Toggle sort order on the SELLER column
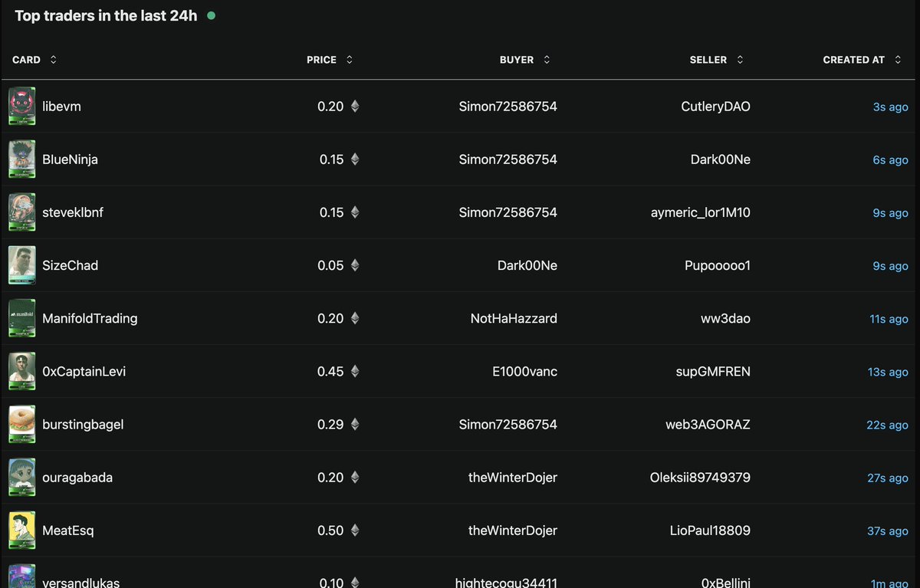 [x=739, y=59]
